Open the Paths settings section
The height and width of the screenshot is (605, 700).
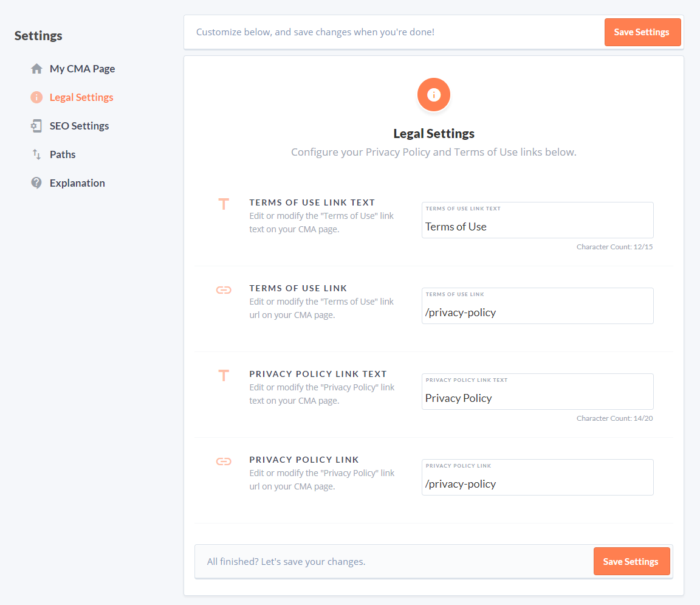[63, 154]
